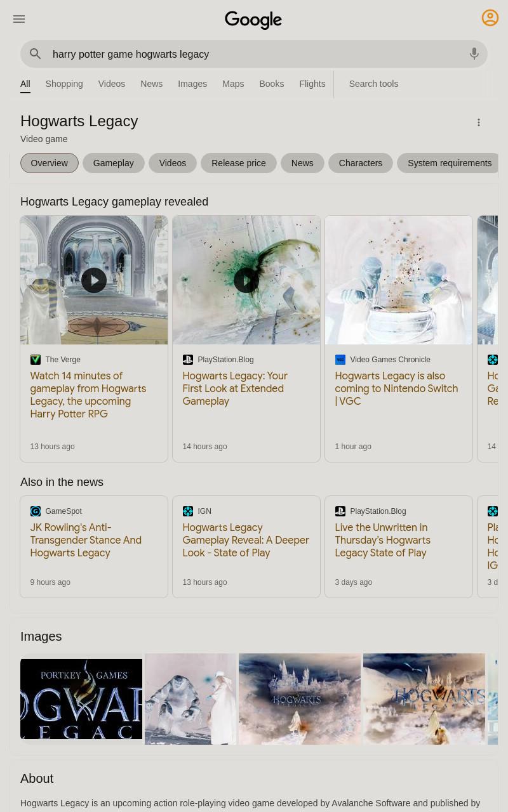Viewport: 508px width, 812px height.
Task: Open Search tools options
Action: click(373, 84)
